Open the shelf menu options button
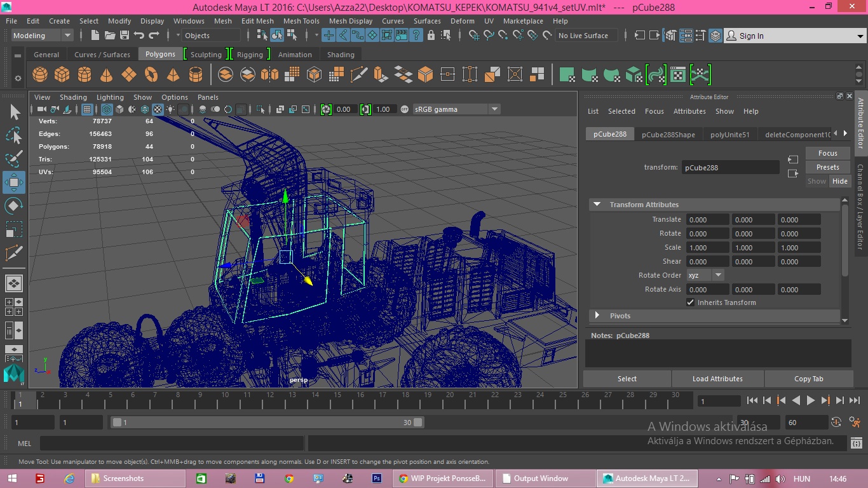The image size is (868, 488). click(x=18, y=55)
